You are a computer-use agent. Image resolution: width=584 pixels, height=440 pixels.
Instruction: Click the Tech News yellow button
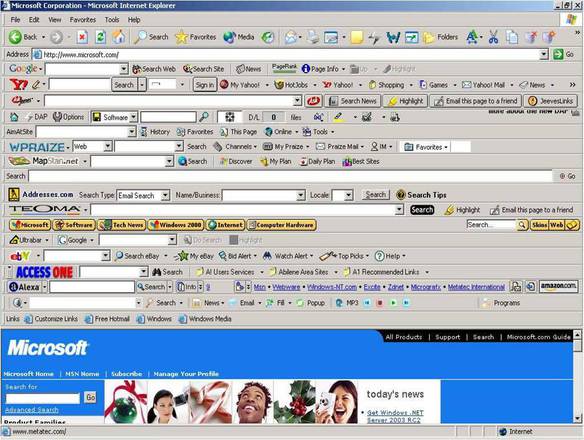(122, 225)
